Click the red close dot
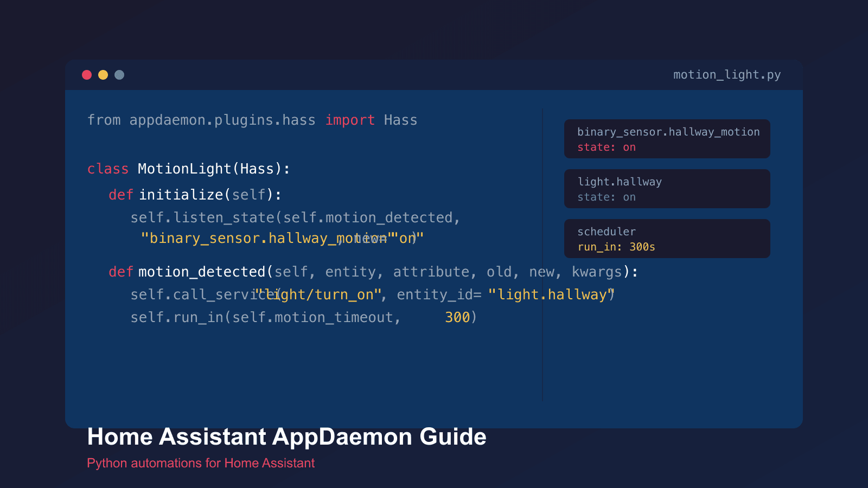868x488 pixels. [87, 75]
